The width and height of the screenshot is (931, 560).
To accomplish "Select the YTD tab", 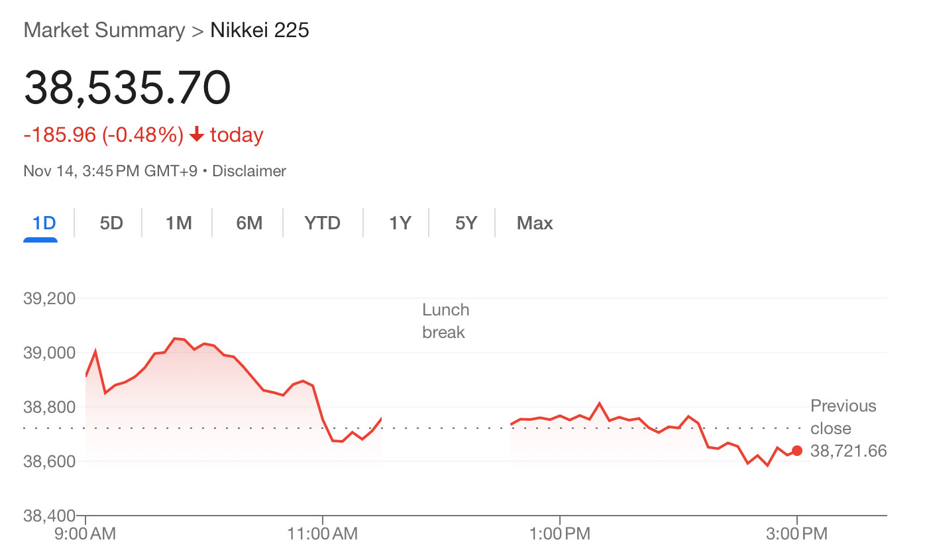I will click(323, 223).
